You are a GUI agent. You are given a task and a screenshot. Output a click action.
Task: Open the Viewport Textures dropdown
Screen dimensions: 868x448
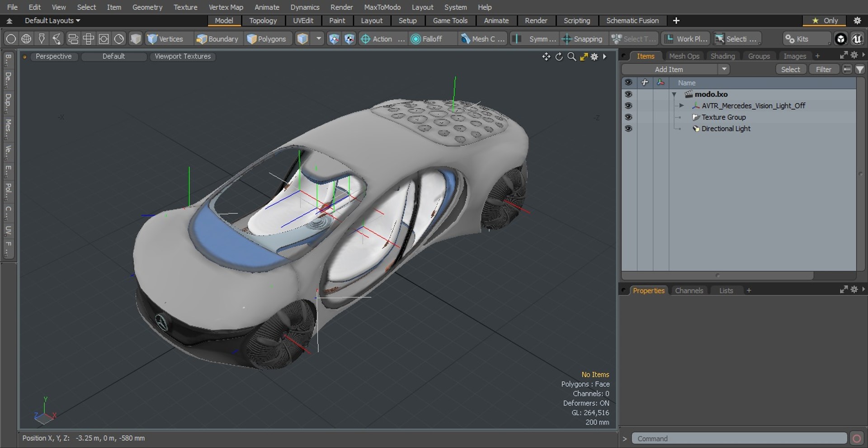pyautogui.click(x=183, y=57)
